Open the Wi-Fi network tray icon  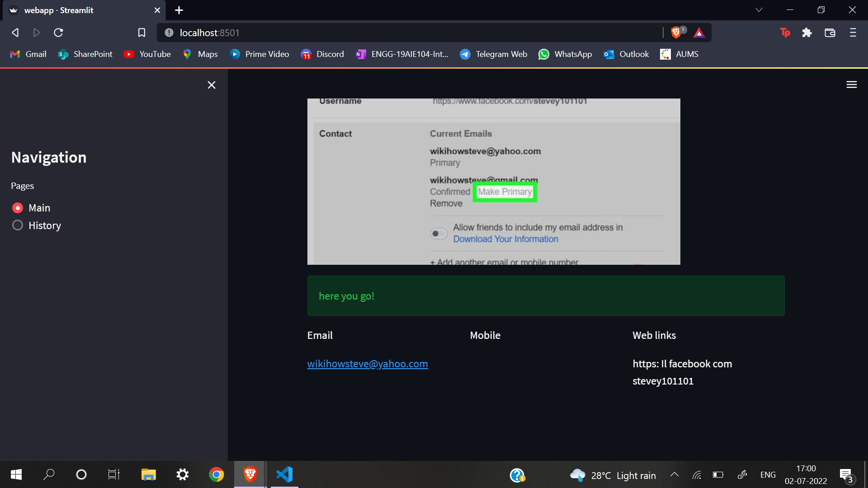click(697, 475)
